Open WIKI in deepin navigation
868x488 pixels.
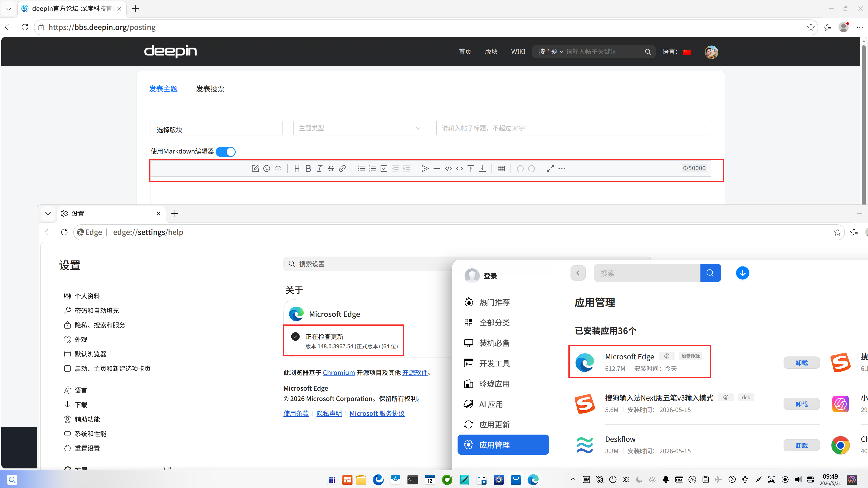pyautogui.click(x=518, y=52)
